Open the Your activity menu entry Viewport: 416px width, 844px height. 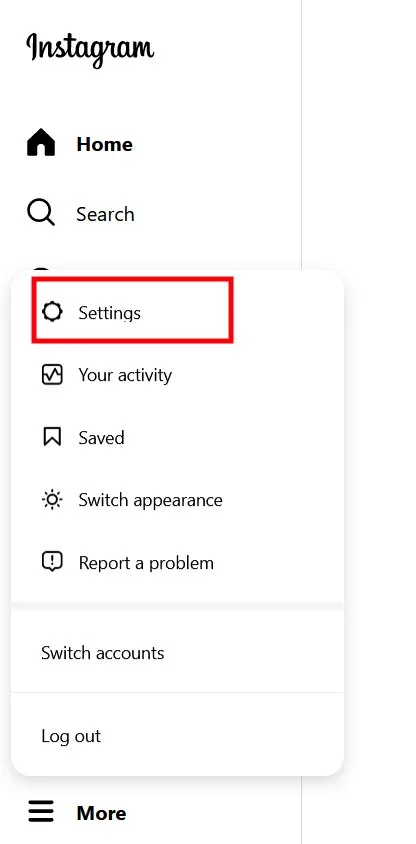point(125,375)
